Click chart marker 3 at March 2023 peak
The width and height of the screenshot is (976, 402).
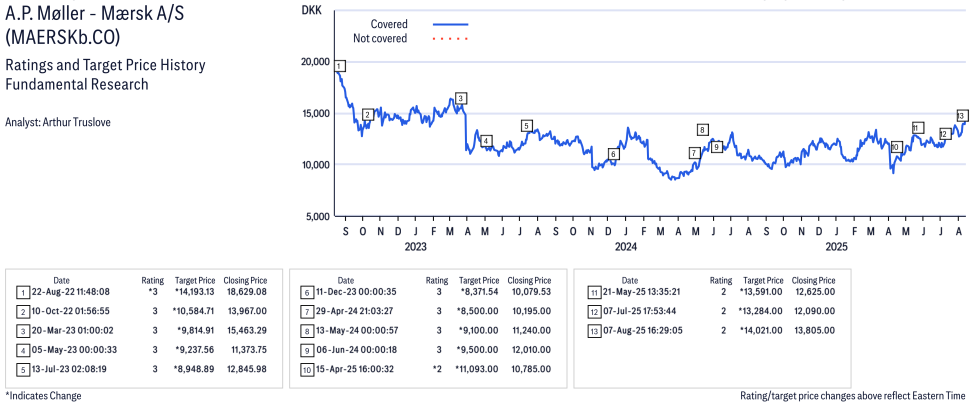coord(461,98)
